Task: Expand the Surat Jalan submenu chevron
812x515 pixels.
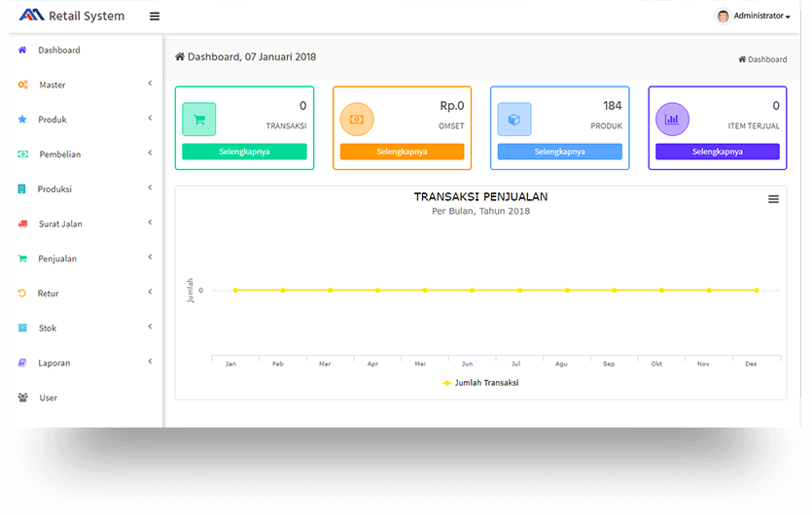Action: coord(150,223)
